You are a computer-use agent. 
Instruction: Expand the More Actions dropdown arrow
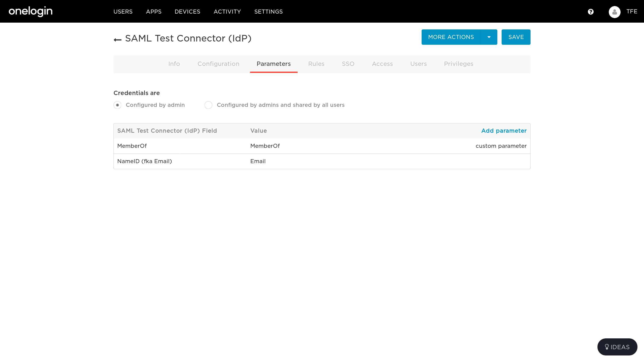tap(489, 37)
